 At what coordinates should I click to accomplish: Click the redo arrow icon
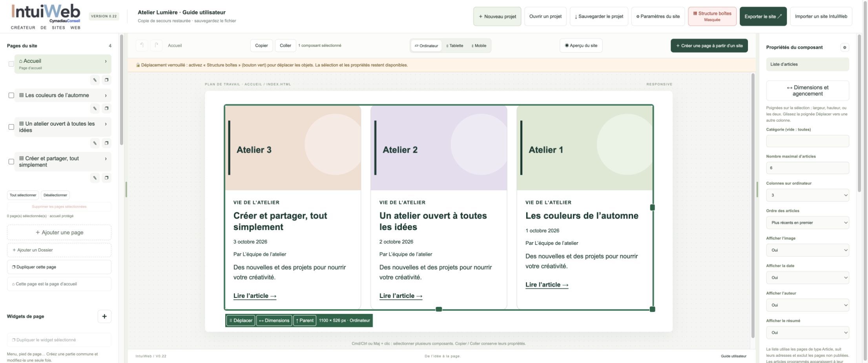click(x=156, y=46)
